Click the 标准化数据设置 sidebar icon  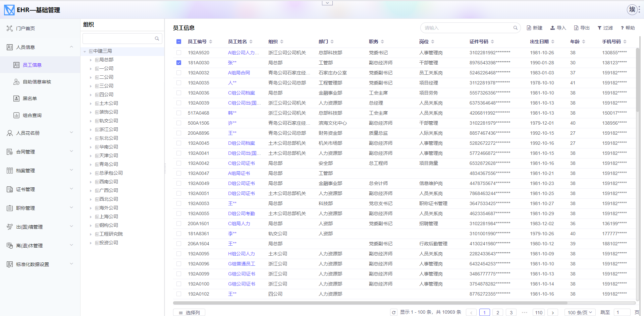[x=10, y=264]
